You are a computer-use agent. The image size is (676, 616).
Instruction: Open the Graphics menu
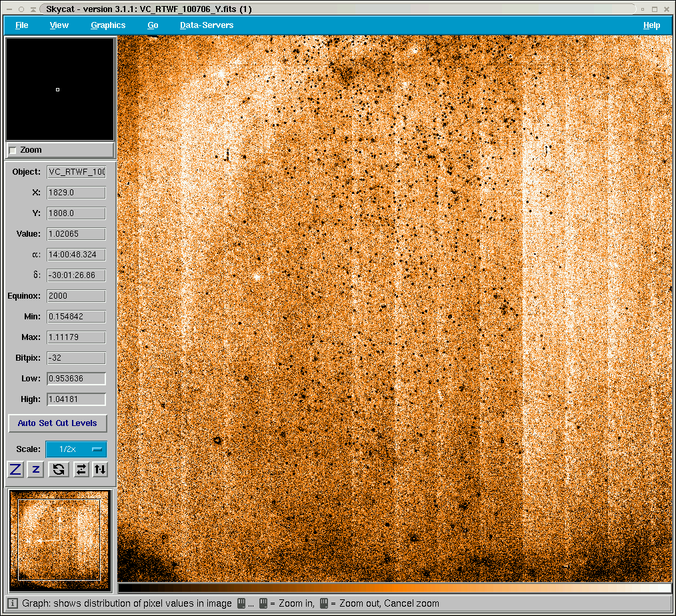(108, 25)
